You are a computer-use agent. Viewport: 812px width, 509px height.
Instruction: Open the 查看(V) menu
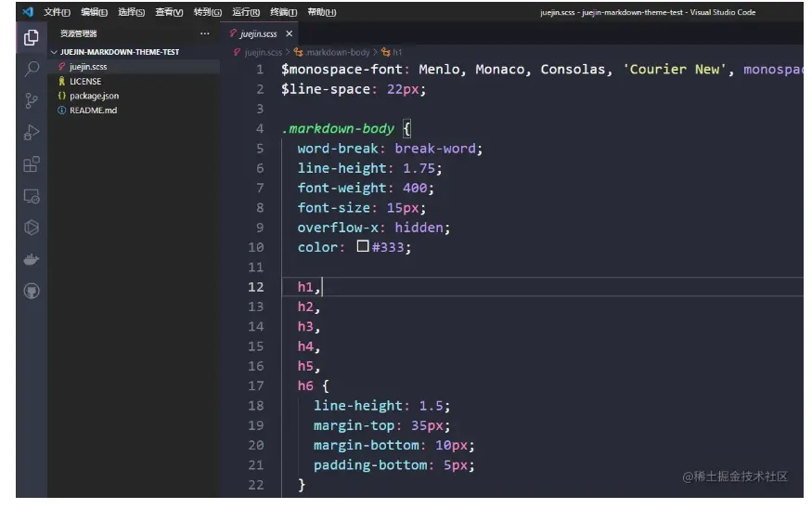point(169,12)
